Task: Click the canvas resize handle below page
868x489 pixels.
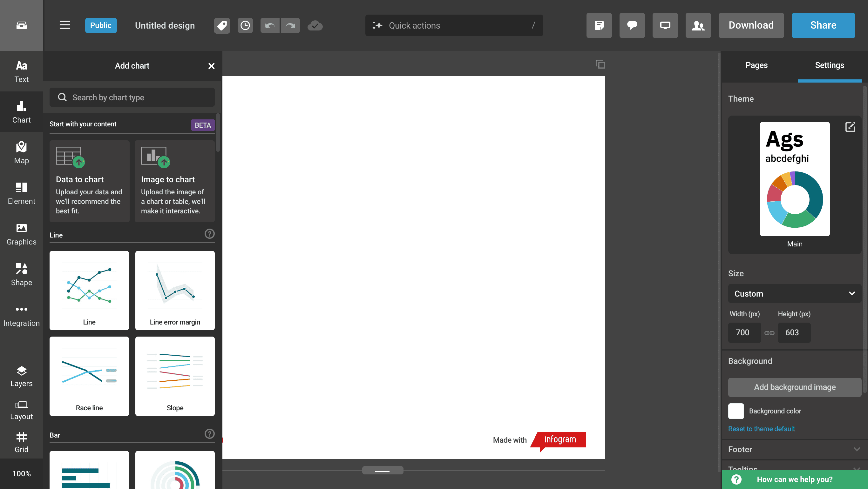Action: point(383,470)
